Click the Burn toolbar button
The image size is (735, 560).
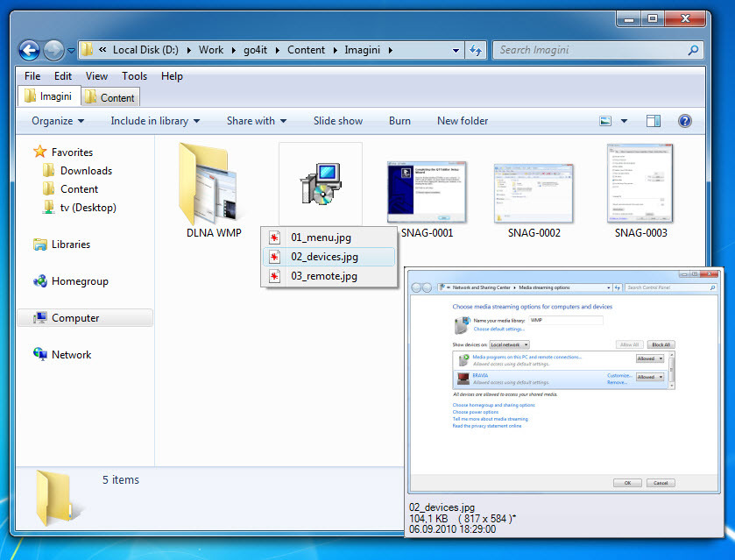tap(399, 121)
